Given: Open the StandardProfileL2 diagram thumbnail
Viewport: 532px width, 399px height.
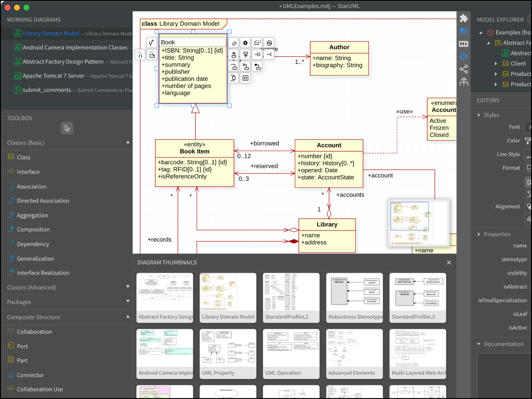Looking at the screenshot, I should [x=291, y=298].
